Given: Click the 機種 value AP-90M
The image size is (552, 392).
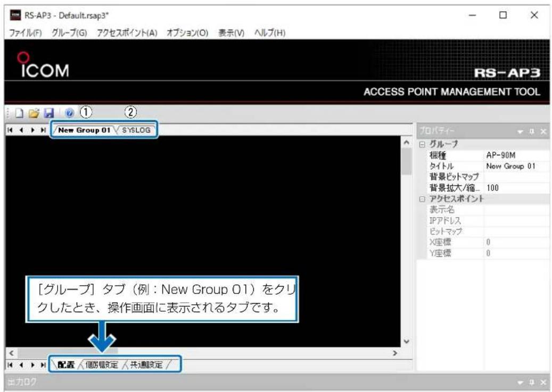Looking at the screenshot, I should point(516,155).
